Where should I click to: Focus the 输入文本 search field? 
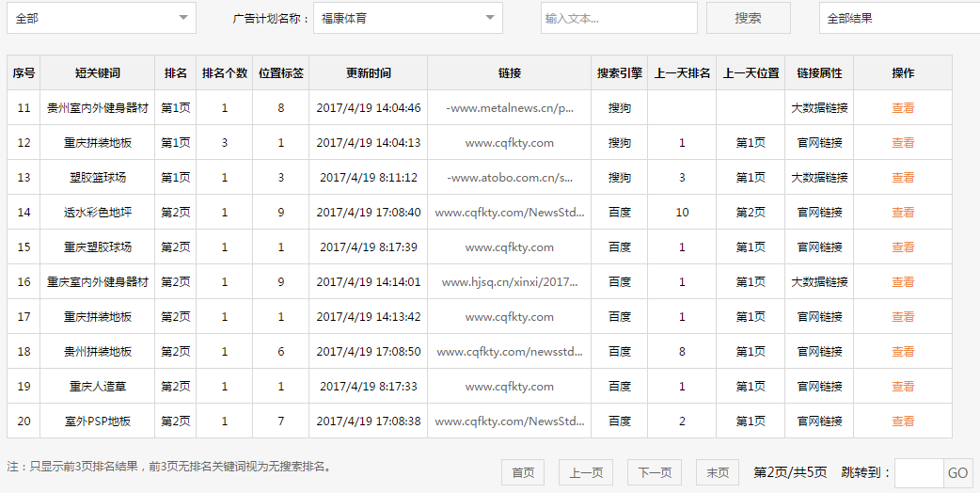619,18
